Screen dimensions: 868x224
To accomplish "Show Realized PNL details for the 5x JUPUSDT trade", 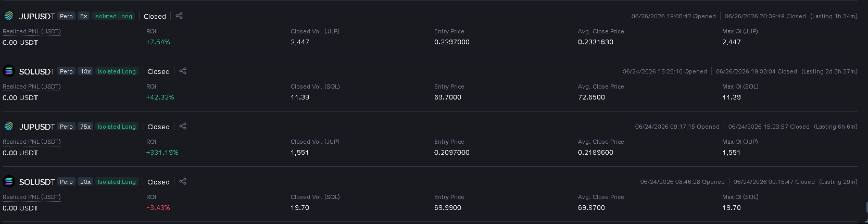I will (32, 31).
